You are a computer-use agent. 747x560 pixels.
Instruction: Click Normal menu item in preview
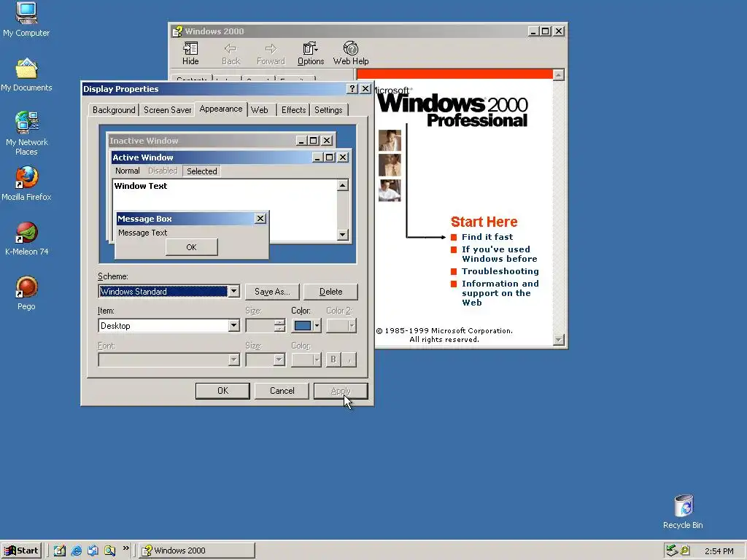pyautogui.click(x=127, y=171)
